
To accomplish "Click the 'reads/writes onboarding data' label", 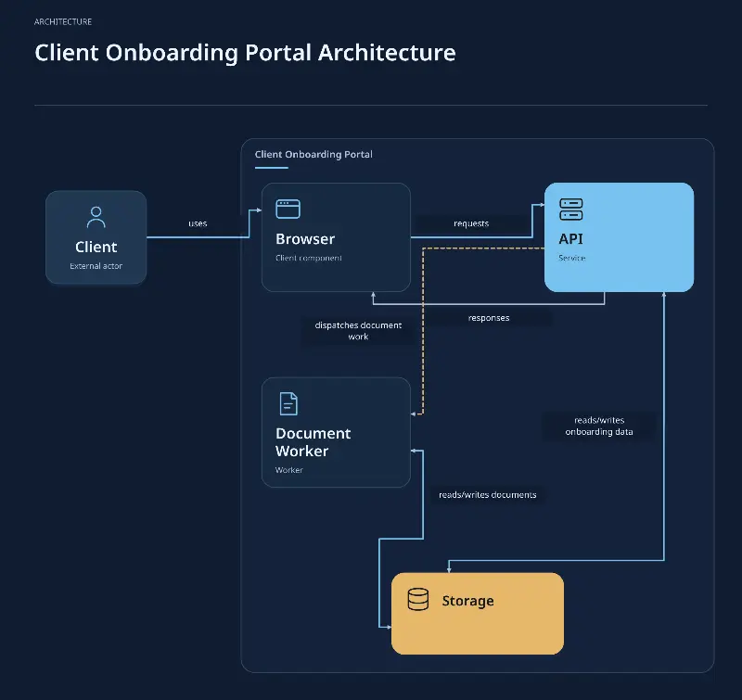I will [599, 426].
